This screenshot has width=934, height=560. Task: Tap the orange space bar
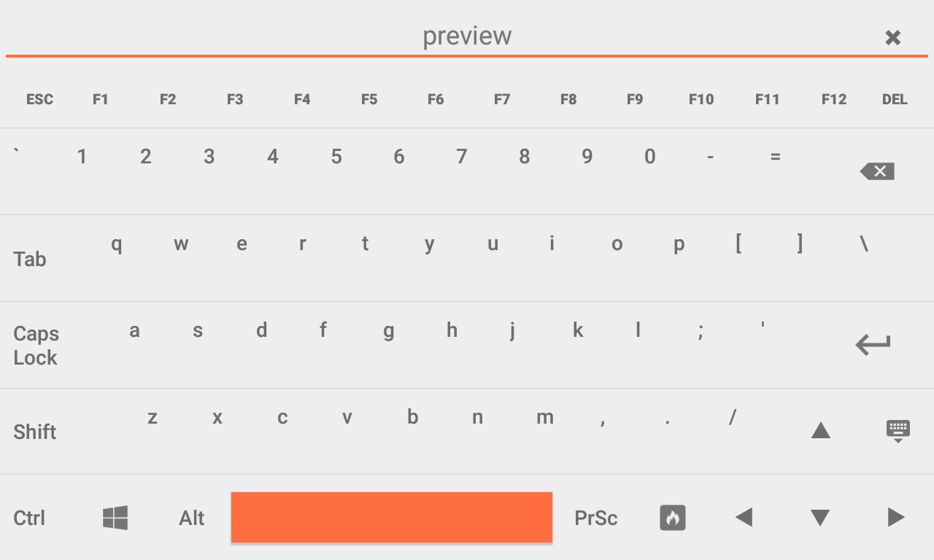[392, 518]
